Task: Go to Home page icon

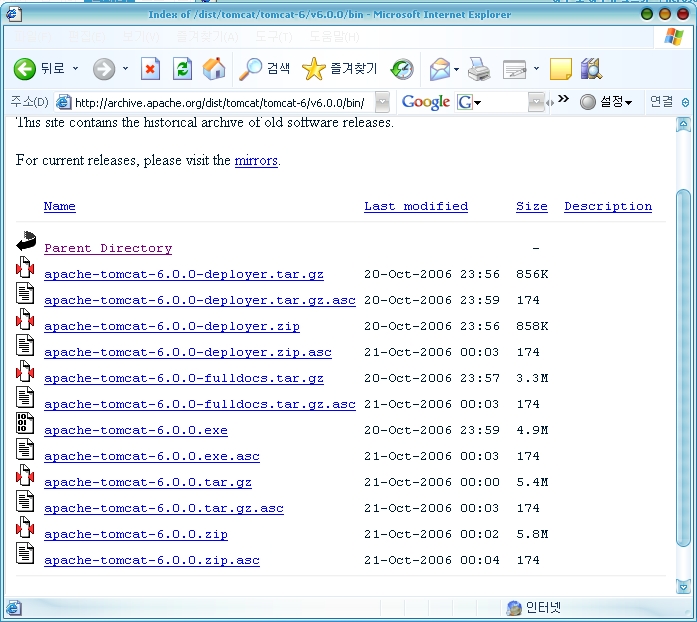Action: click(214, 69)
